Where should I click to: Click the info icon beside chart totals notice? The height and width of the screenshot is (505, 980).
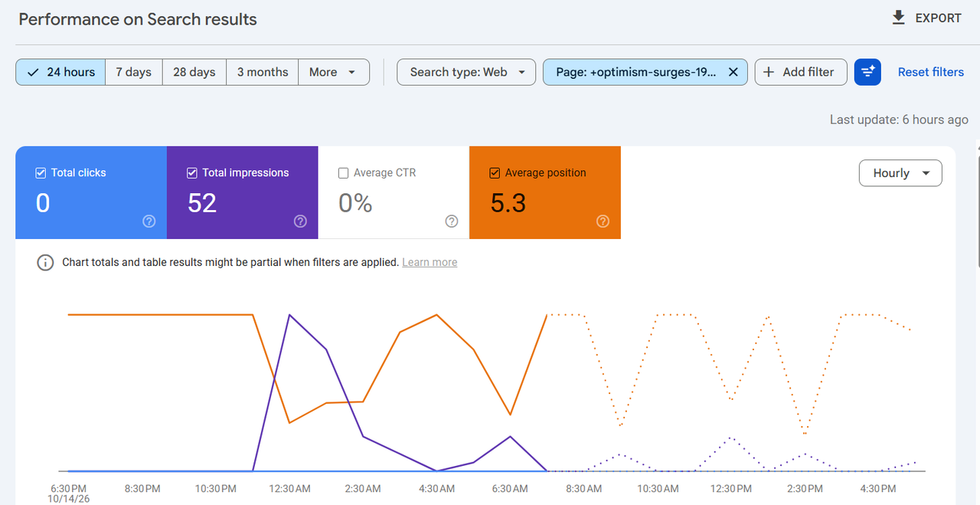click(45, 262)
